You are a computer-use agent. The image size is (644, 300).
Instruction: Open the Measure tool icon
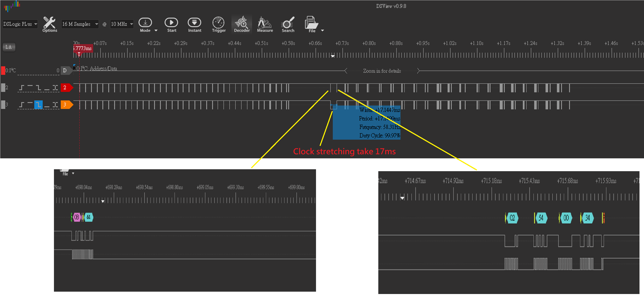265,23
